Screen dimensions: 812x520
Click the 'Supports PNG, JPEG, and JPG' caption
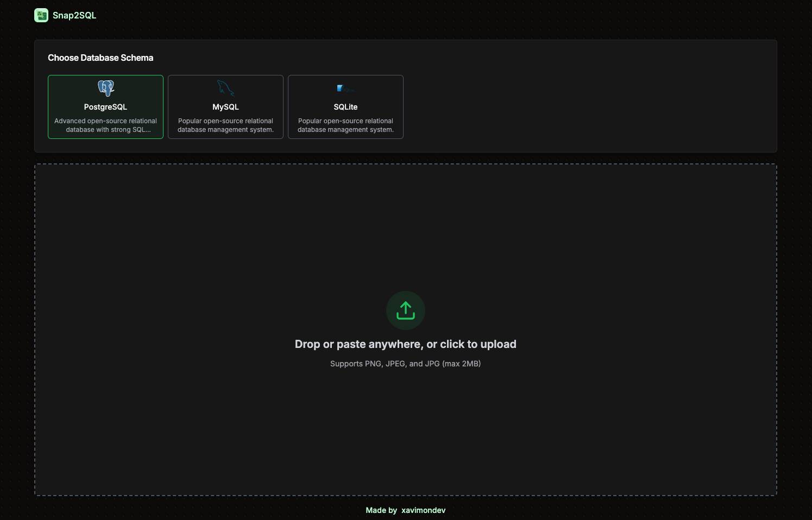tap(405, 363)
